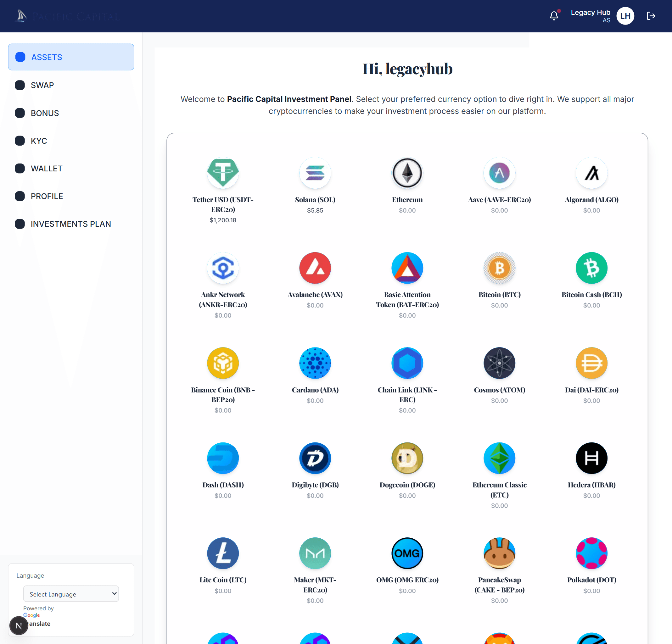Screen dimensions: 672x644
Task: Click the logout icon in header
Action: (650, 16)
